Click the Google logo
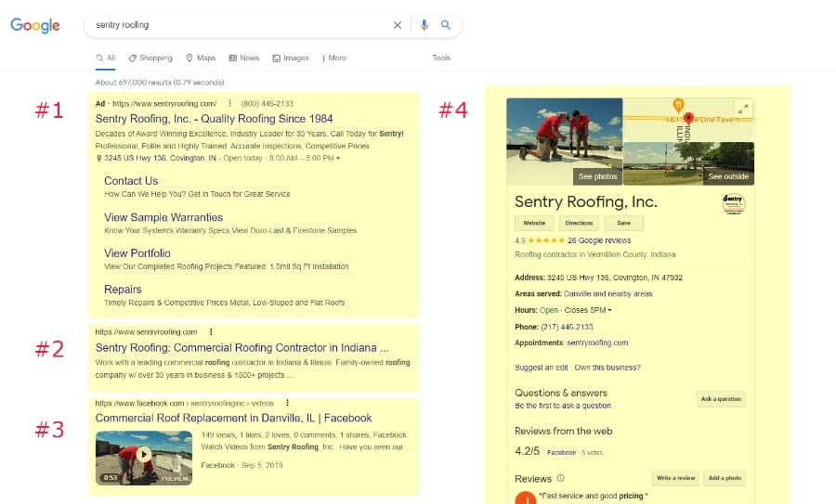This screenshot has width=836, height=504. [x=35, y=25]
